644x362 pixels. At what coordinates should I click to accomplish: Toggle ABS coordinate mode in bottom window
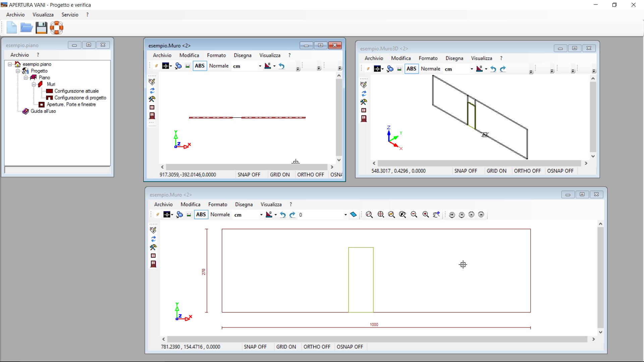pyautogui.click(x=201, y=215)
